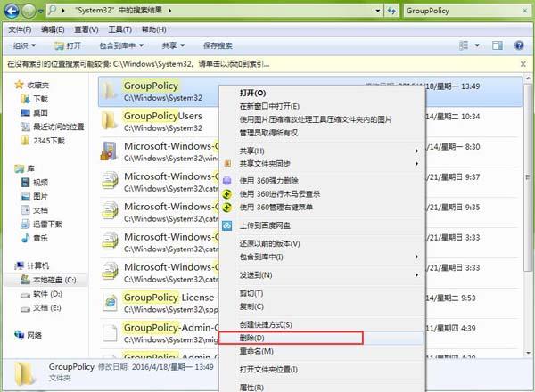Viewport: 535px width, 392px height.
Task: Open the 工具(T) menu in menu bar
Action: pyautogui.click(x=112, y=29)
